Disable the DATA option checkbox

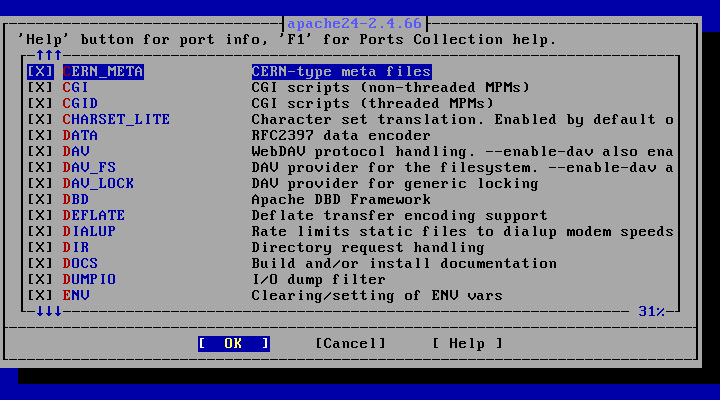[40, 135]
